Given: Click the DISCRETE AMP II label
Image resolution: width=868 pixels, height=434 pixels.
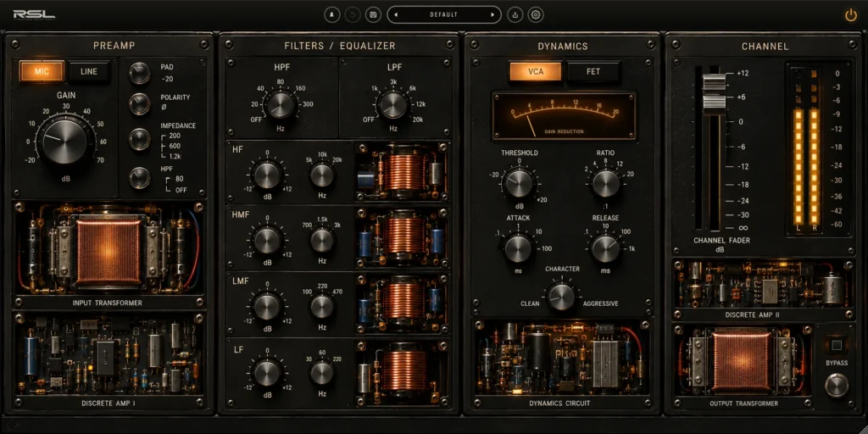Looking at the screenshot, I should tap(753, 315).
